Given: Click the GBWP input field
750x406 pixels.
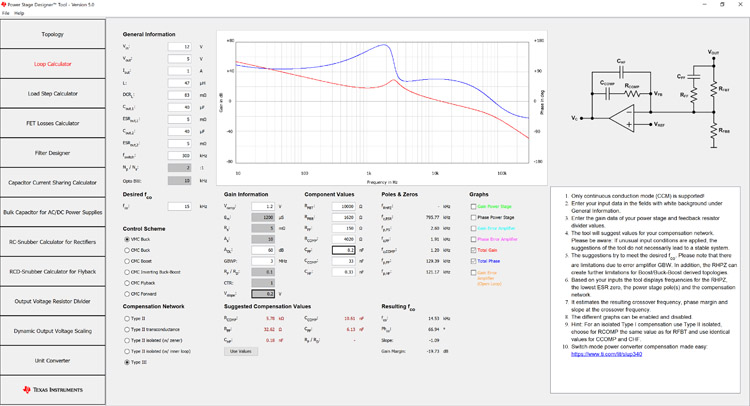Looking at the screenshot, I should point(263,261).
